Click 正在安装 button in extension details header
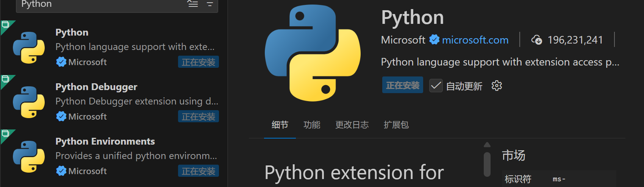The width and height of the screenshot is (644, 187). [x=403, y=85]
